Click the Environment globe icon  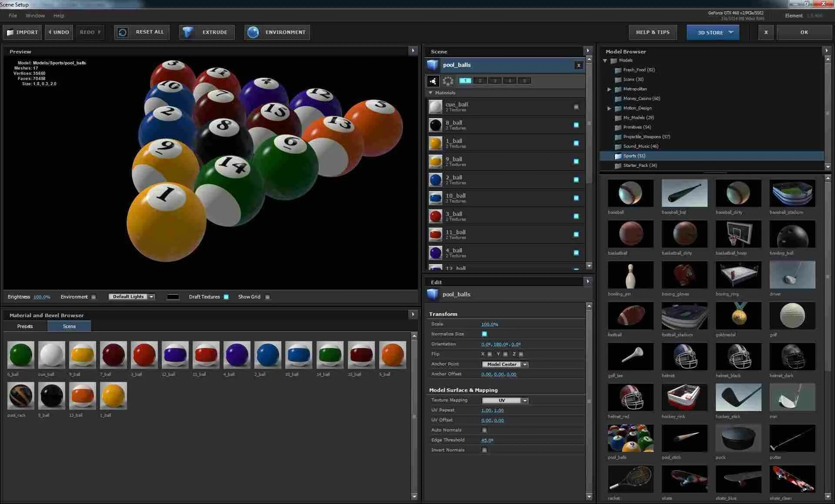253,32
